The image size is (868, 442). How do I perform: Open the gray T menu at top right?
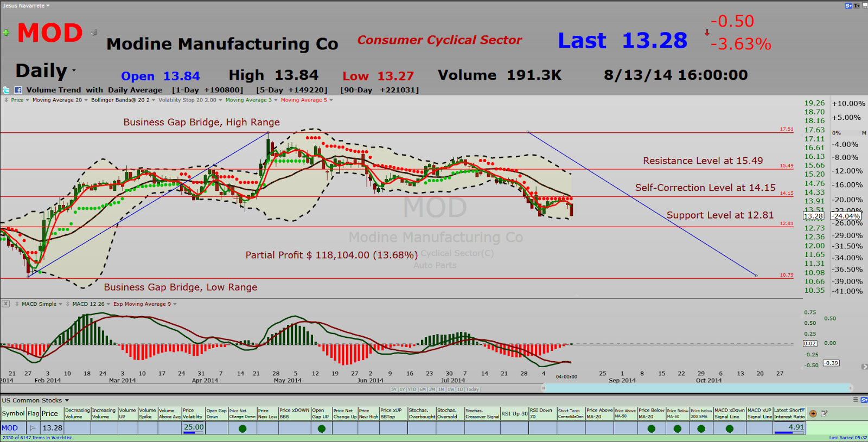coord(857,6)
